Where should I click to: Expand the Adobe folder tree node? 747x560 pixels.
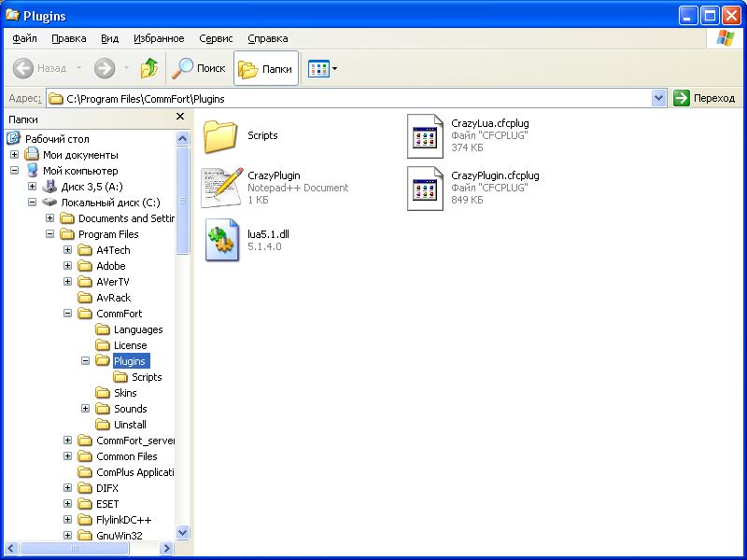[x=68, y=266]
